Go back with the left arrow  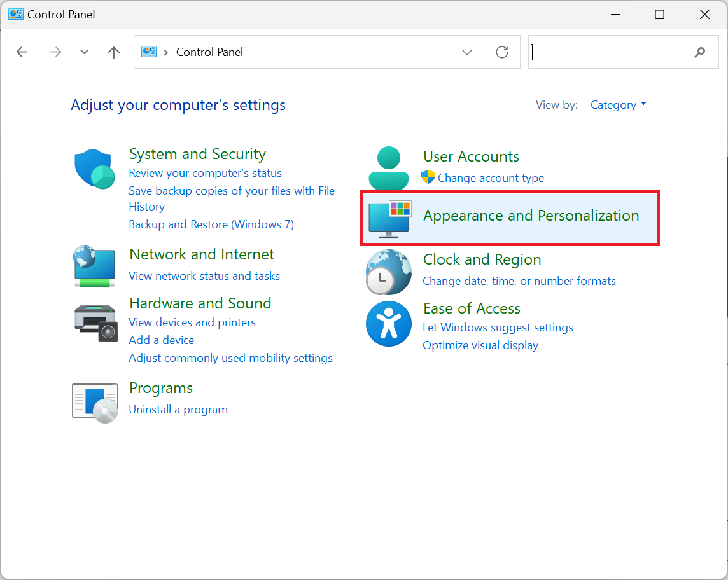click(x=22, y=52)
